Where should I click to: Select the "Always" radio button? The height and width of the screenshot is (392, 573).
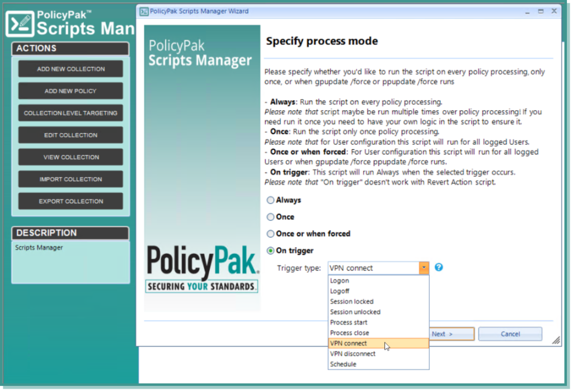coord(270,200)
